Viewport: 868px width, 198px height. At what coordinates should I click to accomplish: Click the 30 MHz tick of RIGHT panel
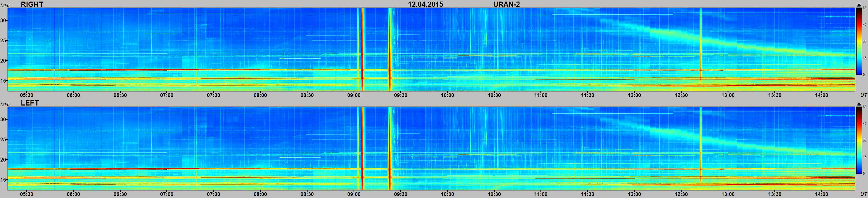click(3, 20)
